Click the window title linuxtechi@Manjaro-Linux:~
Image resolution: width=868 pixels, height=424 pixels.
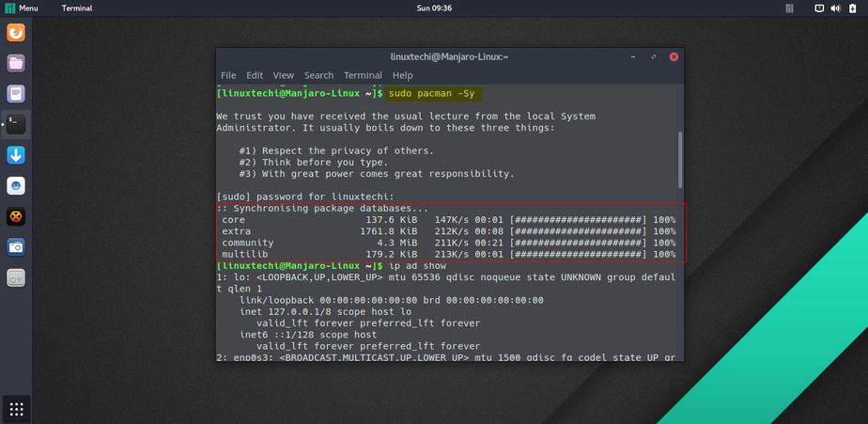(449, 56)
